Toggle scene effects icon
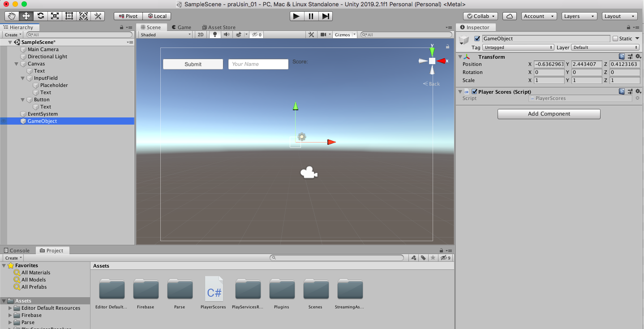The height and width of the screenshot is (329, 644). (239, 35)
